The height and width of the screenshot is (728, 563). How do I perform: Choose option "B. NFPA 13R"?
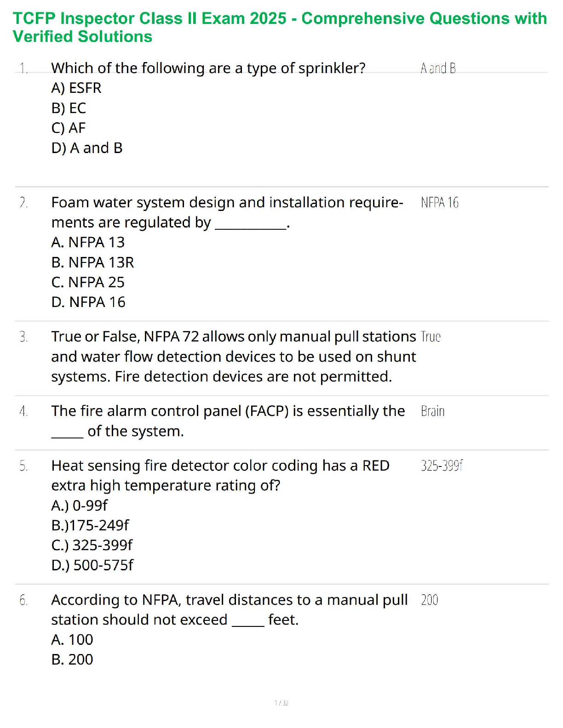point(92,262)
